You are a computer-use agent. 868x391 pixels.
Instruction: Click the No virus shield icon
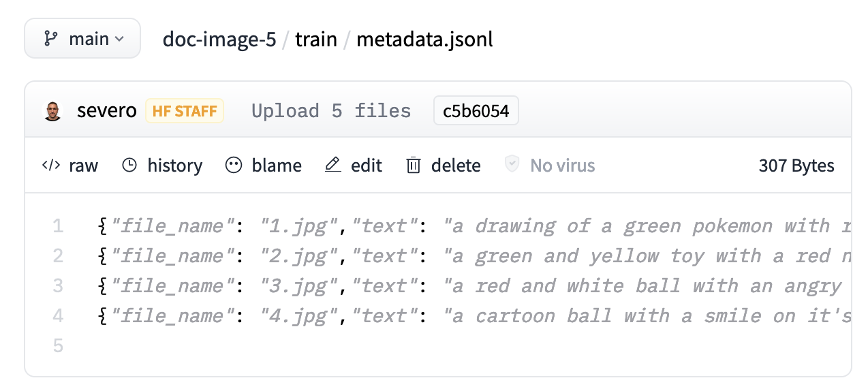[512, 165]
